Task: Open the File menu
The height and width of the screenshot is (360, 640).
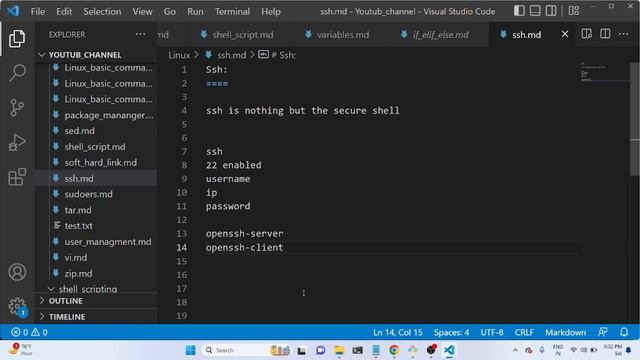Action: [38, 11]
